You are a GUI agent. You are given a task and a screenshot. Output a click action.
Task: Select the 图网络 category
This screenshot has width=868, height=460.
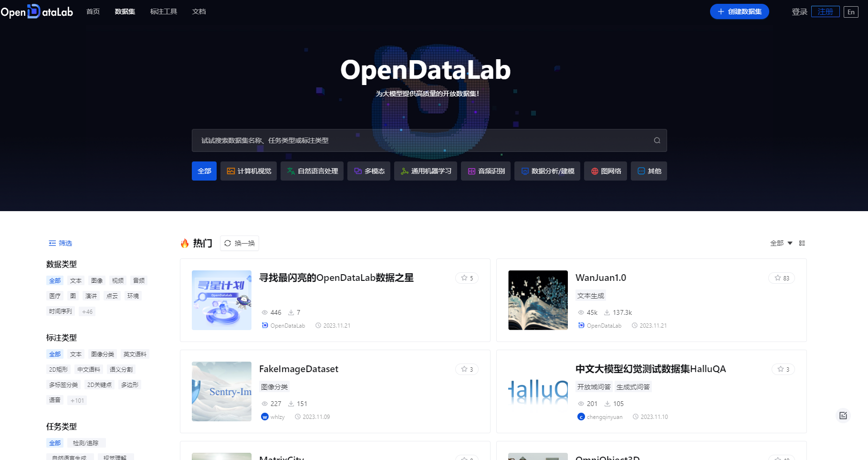click(x=606, y=171)
